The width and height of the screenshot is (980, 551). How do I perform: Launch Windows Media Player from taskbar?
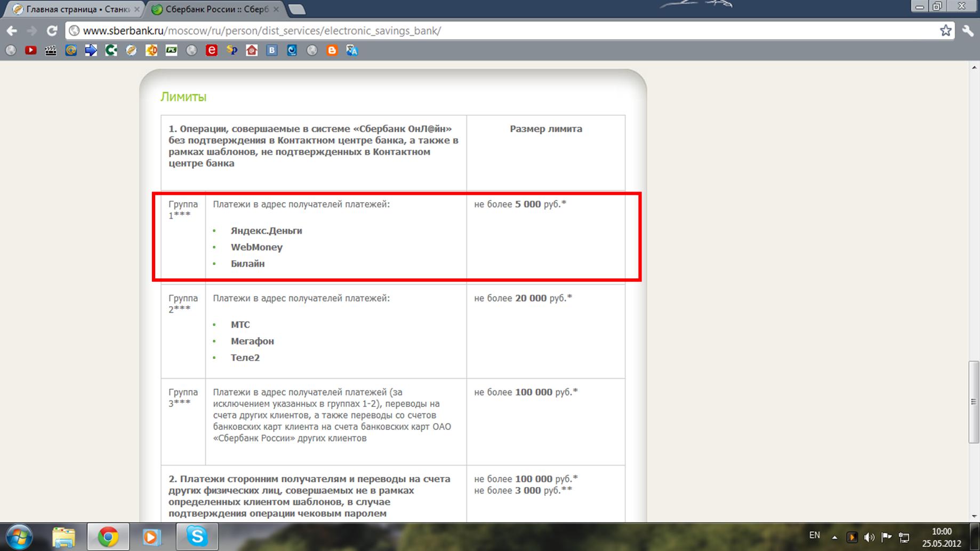152,537
